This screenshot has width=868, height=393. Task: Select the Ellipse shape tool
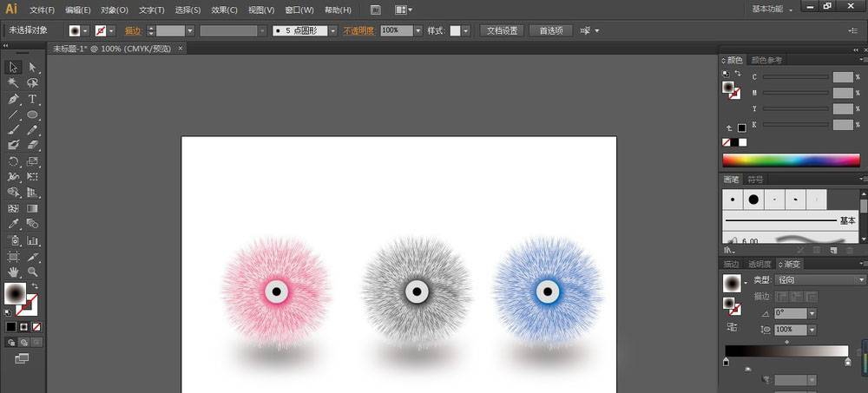pyautogui.click(x=32, y=115)
